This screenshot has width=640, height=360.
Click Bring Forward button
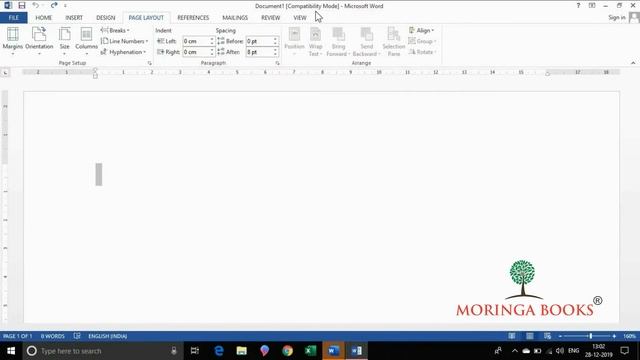point(338,41)
